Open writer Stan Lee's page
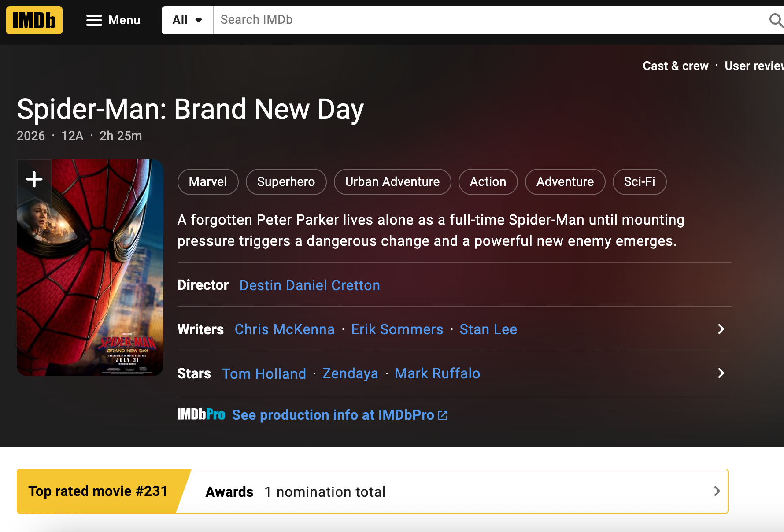 click(x=488, y=329)
